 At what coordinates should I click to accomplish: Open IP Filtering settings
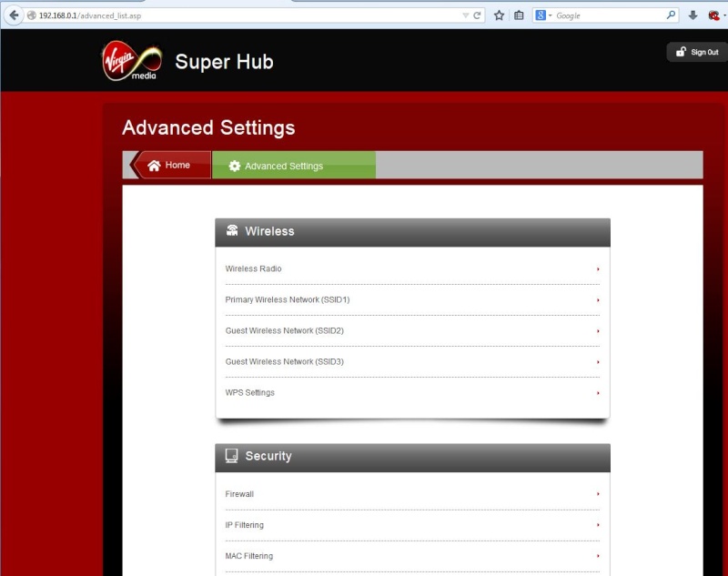(x=412, y=525)
